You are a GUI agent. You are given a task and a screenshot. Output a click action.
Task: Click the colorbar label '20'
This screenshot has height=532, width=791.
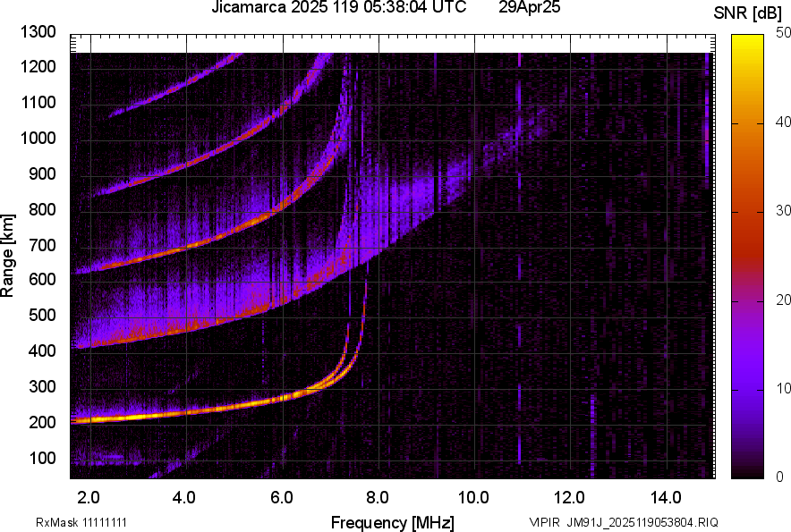[783, 300]
